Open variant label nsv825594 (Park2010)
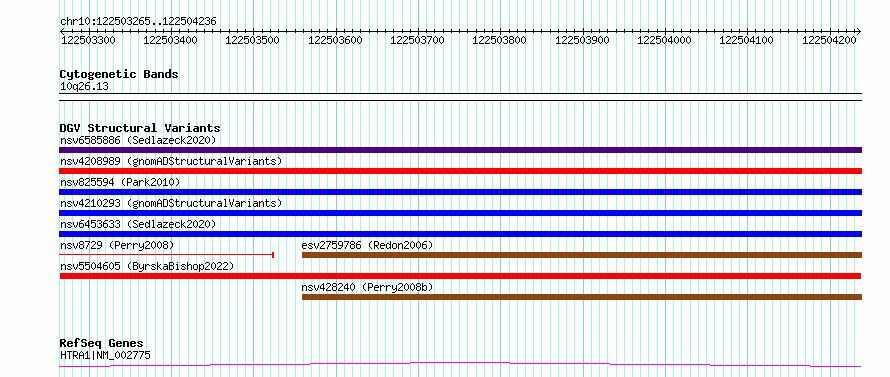This screenshot has height=377, width=890. (120, 182)
